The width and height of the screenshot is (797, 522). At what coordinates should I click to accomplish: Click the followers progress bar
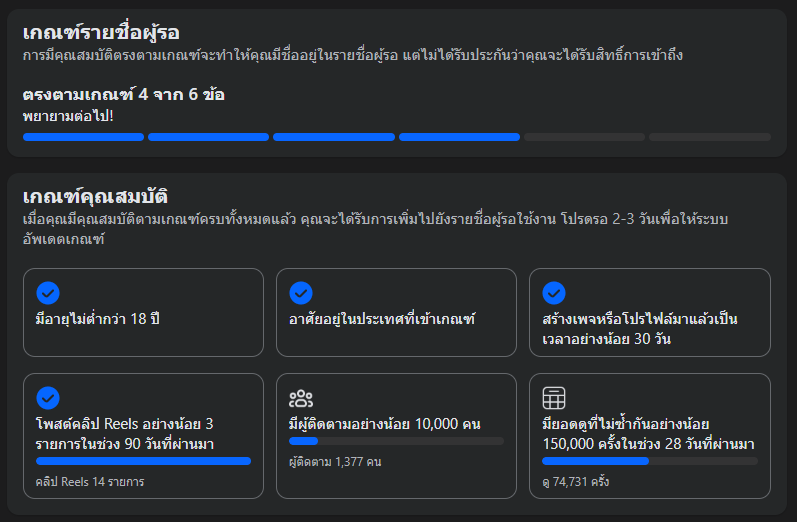pyautogui.click(x=396, y=441)
